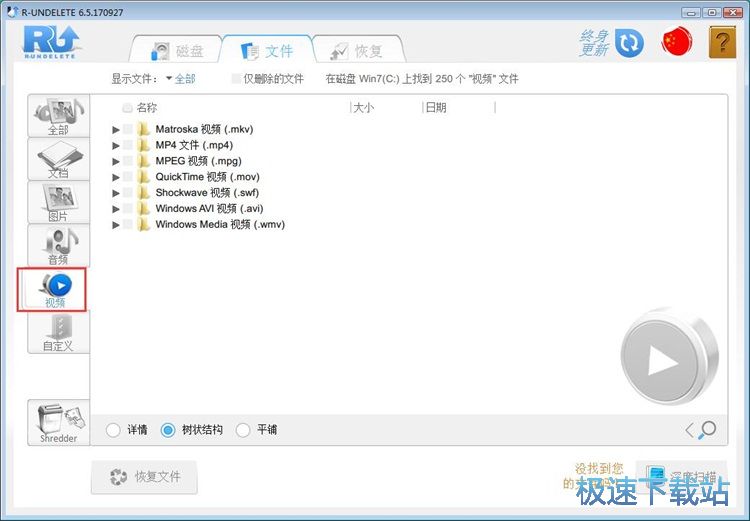Expand the Windows AVI 视频 (.avi) tree node
Viewport: 750px width, 521px height.
pyautogui.click(x=116, y=209)
